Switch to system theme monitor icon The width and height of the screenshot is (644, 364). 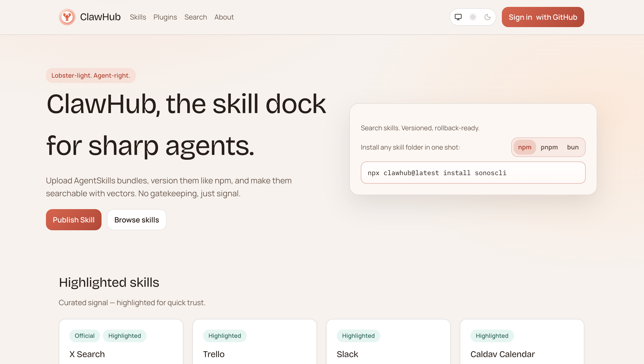click(458, 17)
